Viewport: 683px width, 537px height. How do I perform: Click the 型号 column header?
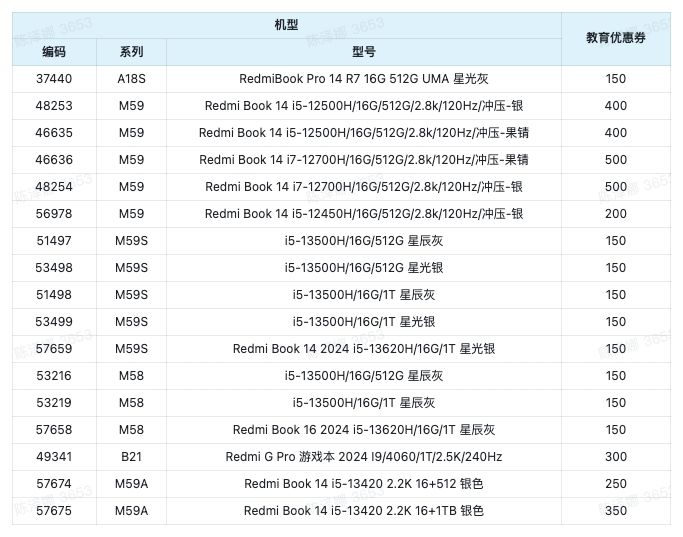point(363,51)
